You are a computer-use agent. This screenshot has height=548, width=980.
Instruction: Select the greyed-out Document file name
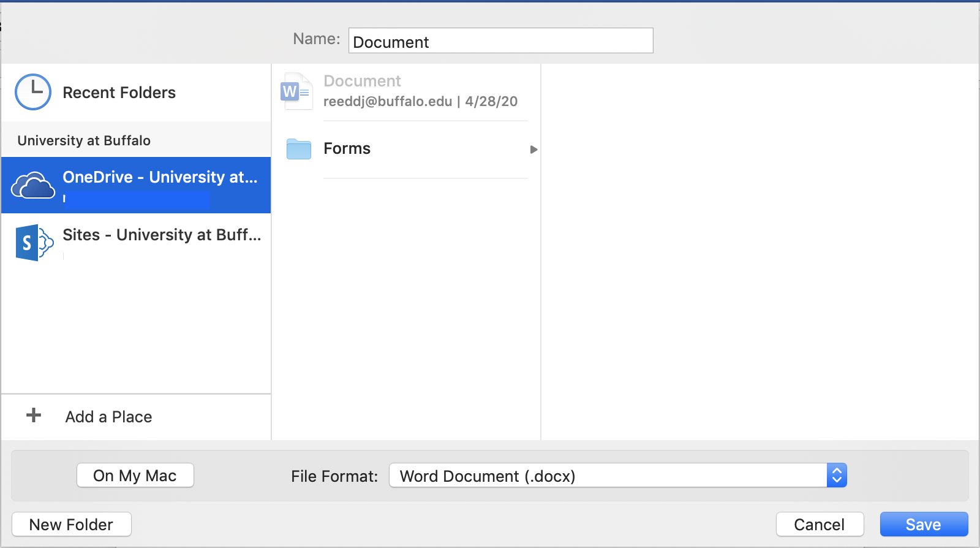[x=362, y=81]
